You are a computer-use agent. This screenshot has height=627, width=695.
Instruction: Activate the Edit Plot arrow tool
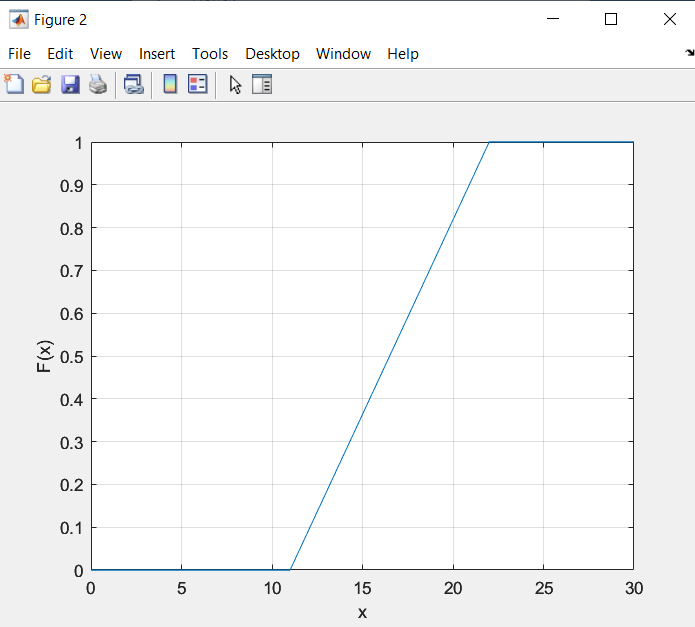235,84
